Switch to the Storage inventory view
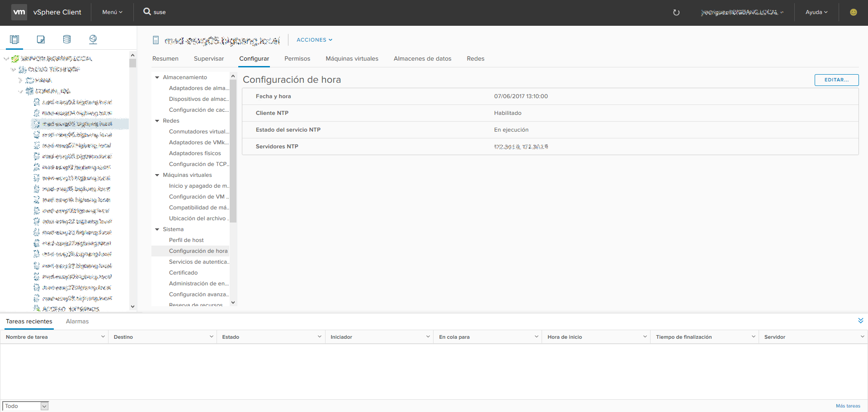This screenshot has height=412, width=868. click(x=67, y=39)
